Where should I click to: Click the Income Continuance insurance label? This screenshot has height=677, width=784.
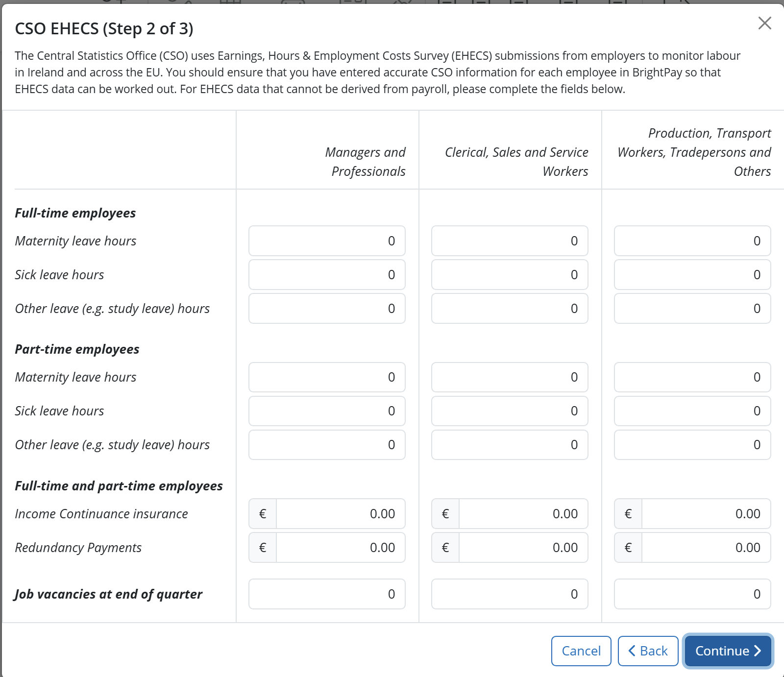[101, 514]
